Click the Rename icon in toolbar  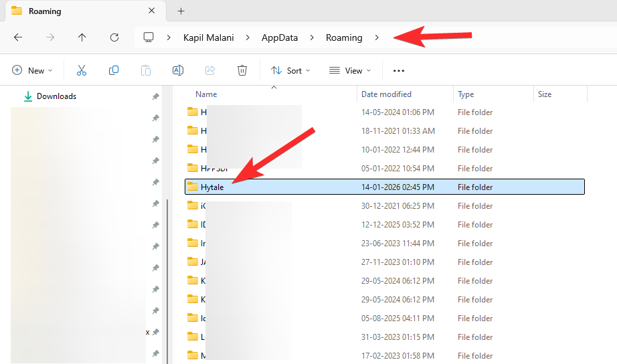(x=178, y=70)
